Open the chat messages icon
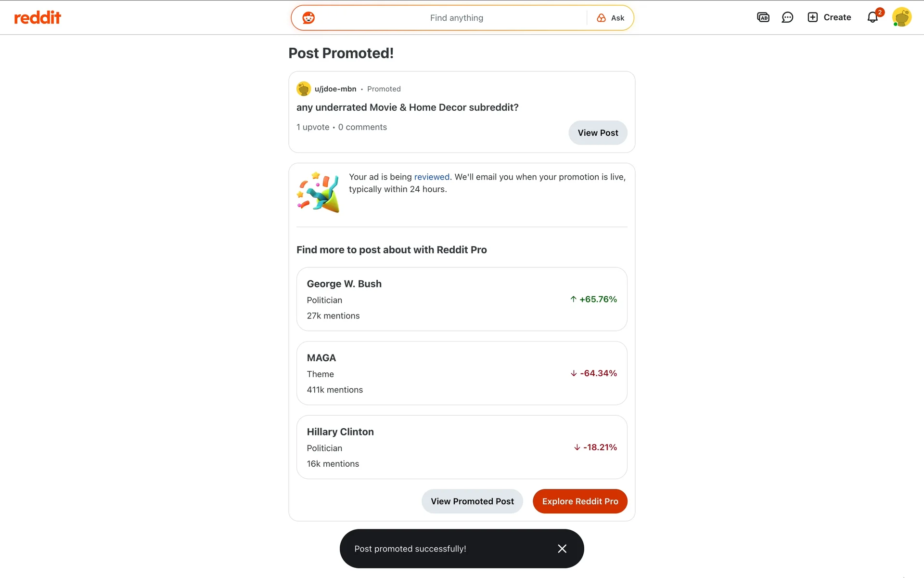The image size is (924, 578). (x=787, y=17)
